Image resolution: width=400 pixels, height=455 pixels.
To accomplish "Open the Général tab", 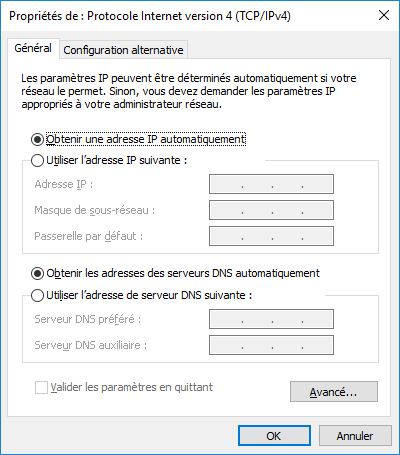I will [33, 48].
